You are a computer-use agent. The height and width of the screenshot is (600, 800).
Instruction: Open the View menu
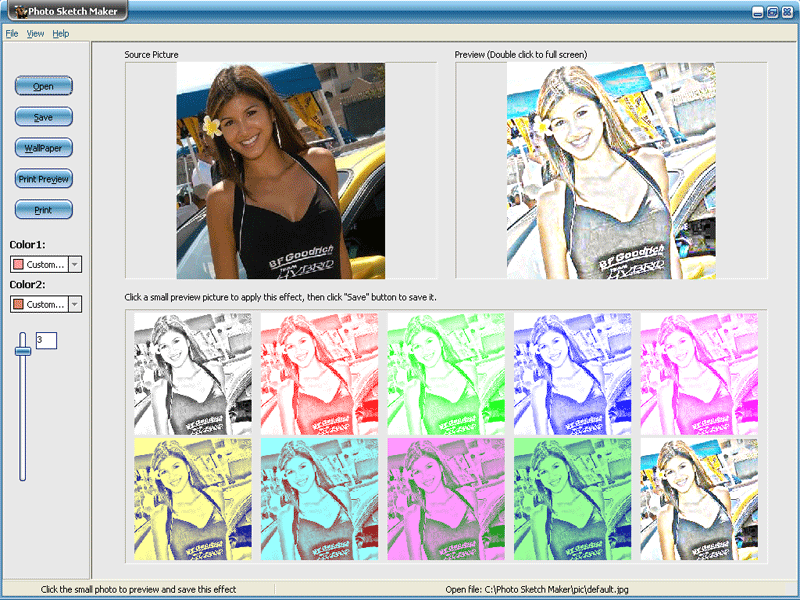pyautogui.click(x=35, y=32)
